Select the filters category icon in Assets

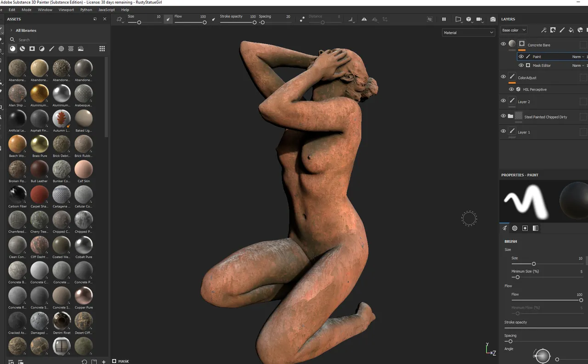pyautogui.click(x=42, y=49)
